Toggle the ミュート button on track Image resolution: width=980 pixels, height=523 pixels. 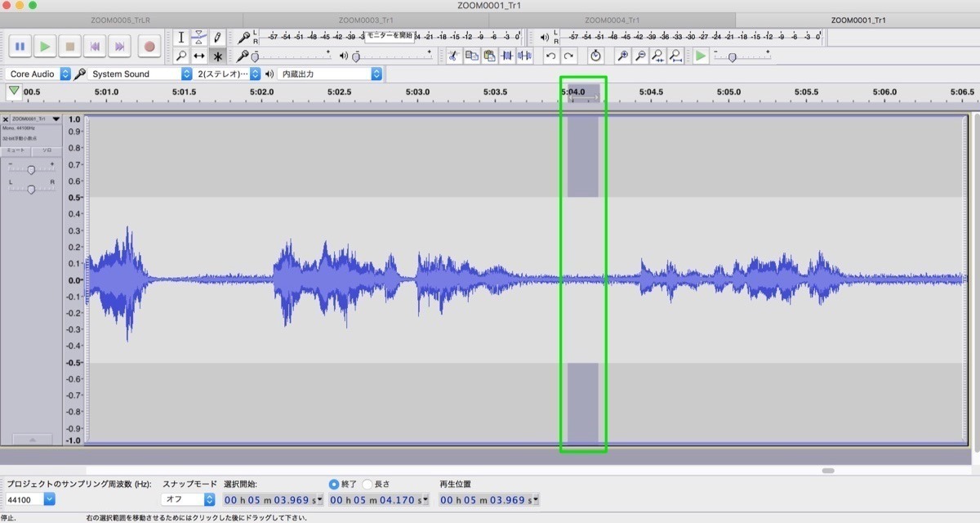[x=16, y=150]
